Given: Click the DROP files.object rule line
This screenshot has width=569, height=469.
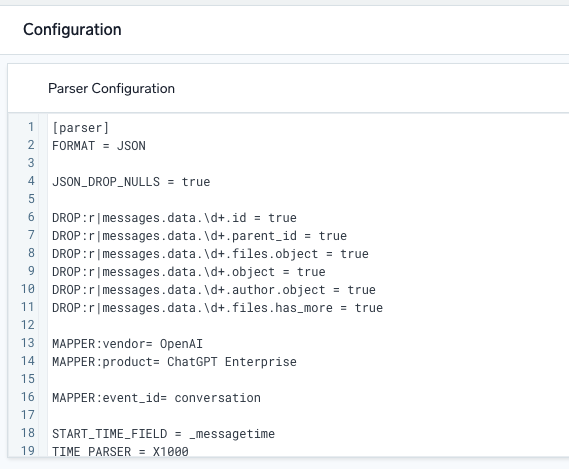Looking at the screenshot, I should [x=210, y=254].
